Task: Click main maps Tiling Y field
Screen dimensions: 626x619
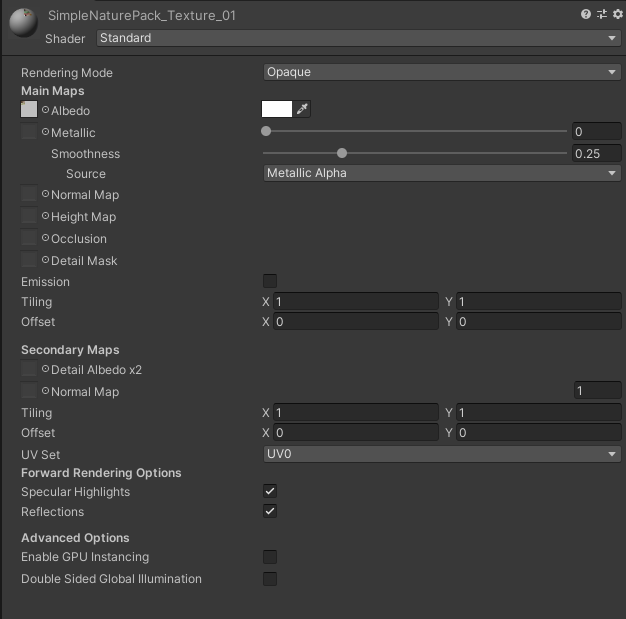Action: click(539, 302)
